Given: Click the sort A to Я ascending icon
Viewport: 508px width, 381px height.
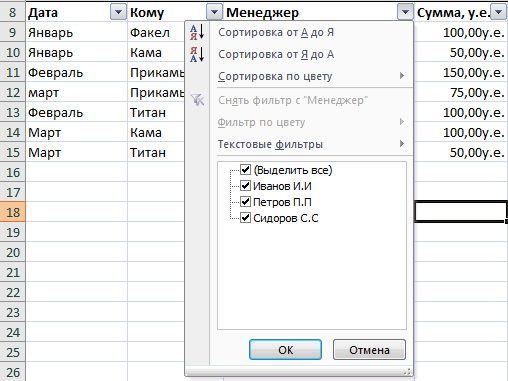Looking at the screenshot, I should coord(197,32).
